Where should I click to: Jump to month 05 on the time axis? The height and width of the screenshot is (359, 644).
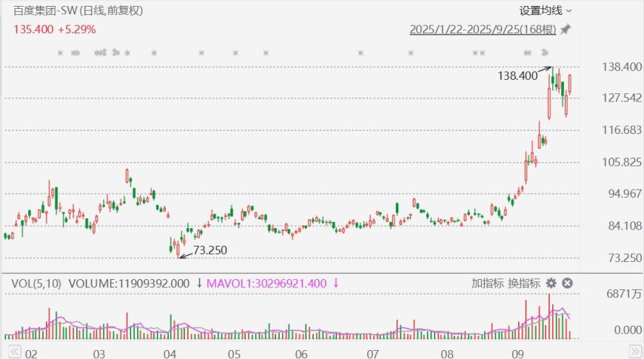[x=235, y=353]
